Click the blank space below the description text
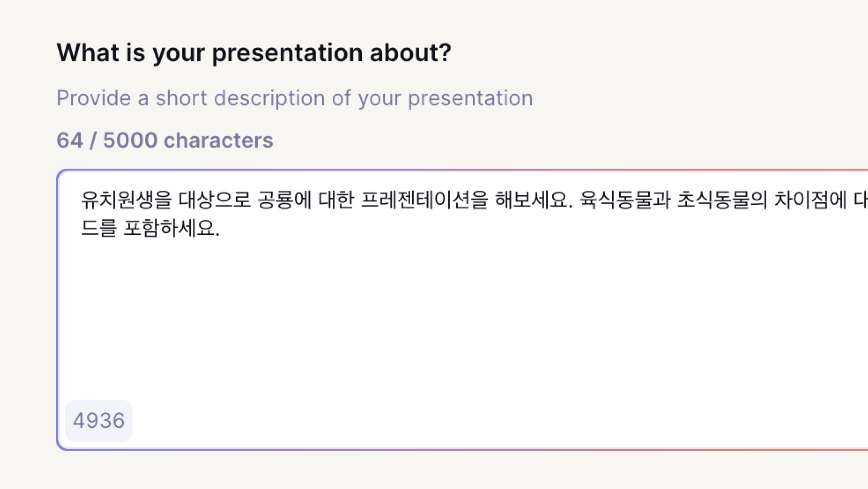Viewport: 868px width, 489px height. (452, 320)
